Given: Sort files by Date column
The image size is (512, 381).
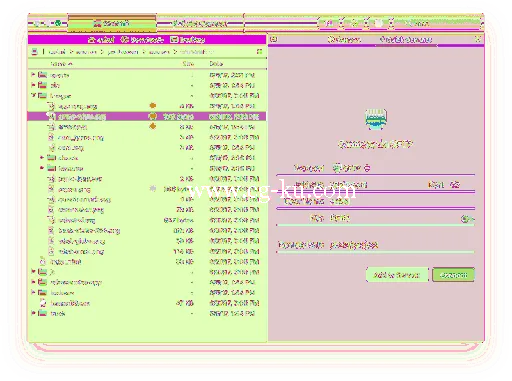Looking at the screenshot, I should point(216,63).
